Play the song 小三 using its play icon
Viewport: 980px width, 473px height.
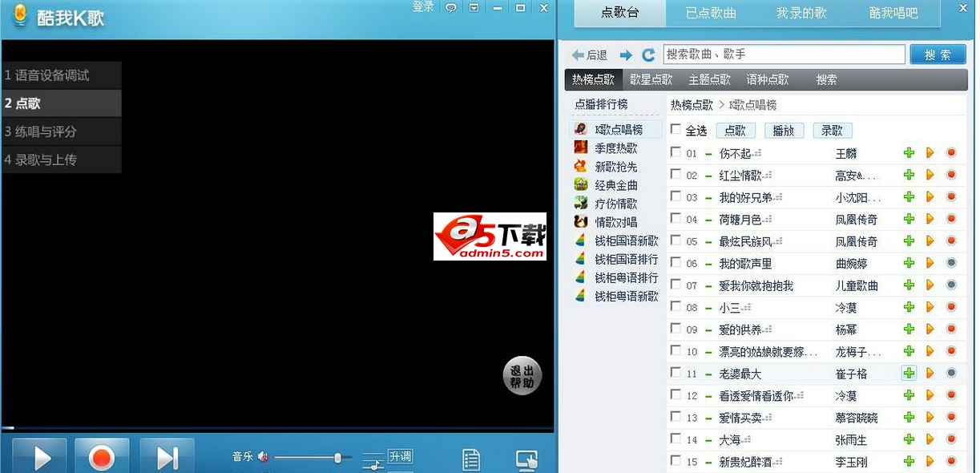tap(930, 307)
